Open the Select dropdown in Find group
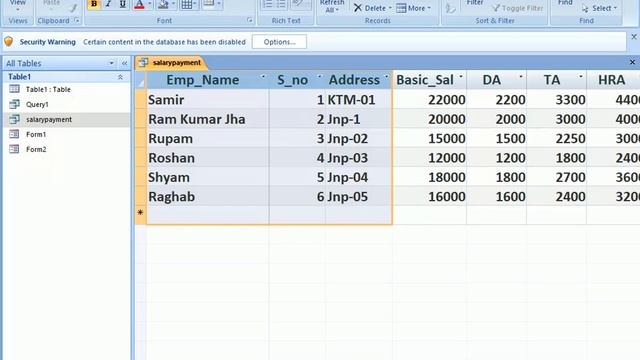This screenshot has width=640, height=360. click(x=599, y=8)
